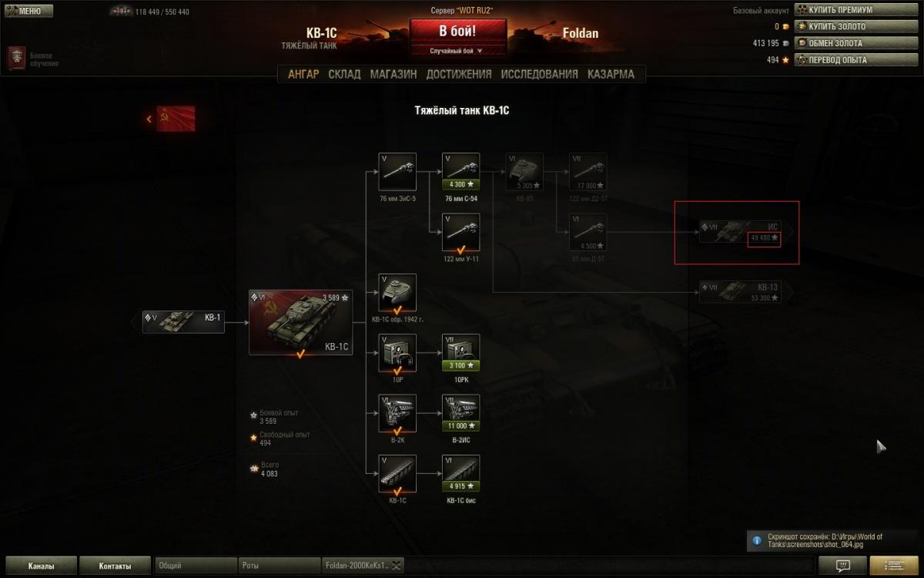Image resolution: width=924 pixels, height=578 pixels.
Task: Open the МАГАЗИН tab
Action: tap(393, 74)
